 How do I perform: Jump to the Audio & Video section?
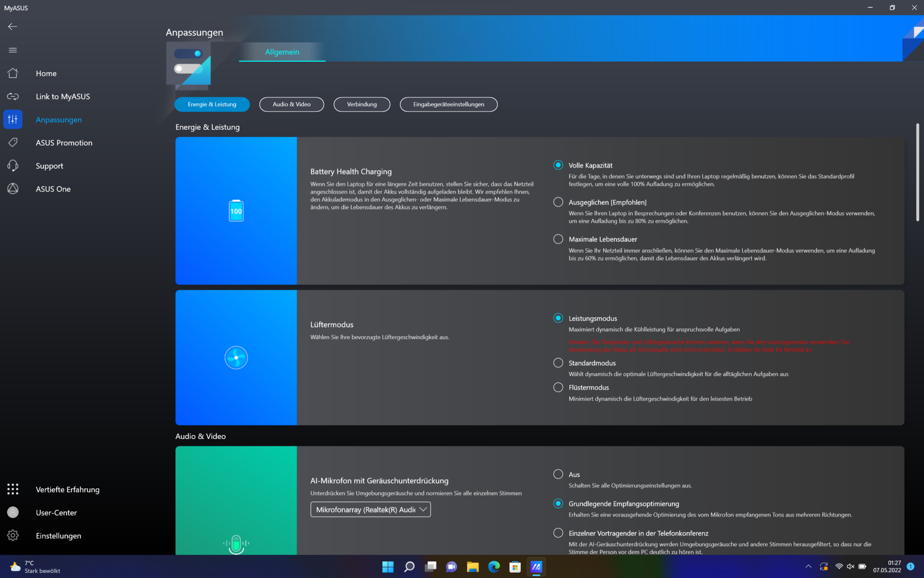click(291, 105)
